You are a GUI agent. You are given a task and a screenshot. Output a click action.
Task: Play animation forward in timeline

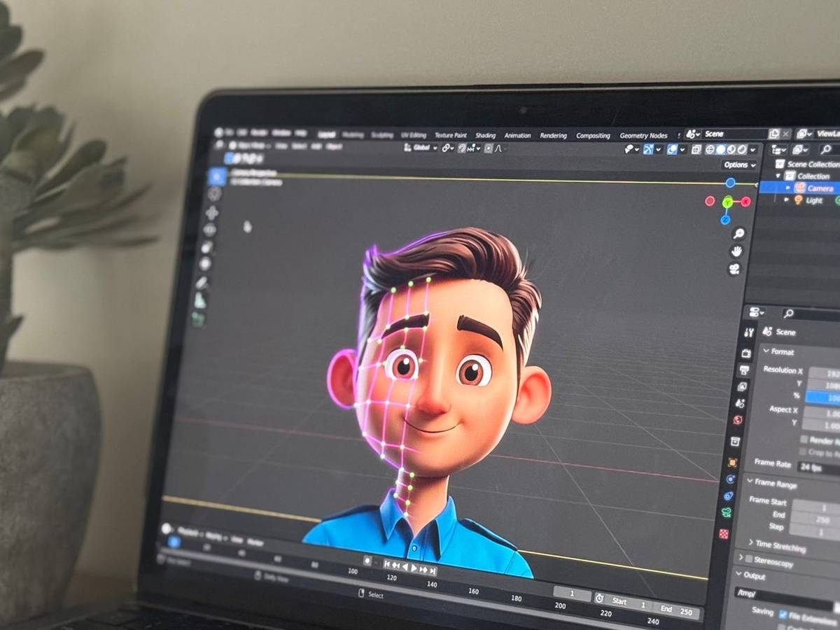click(x=414, y=568)
